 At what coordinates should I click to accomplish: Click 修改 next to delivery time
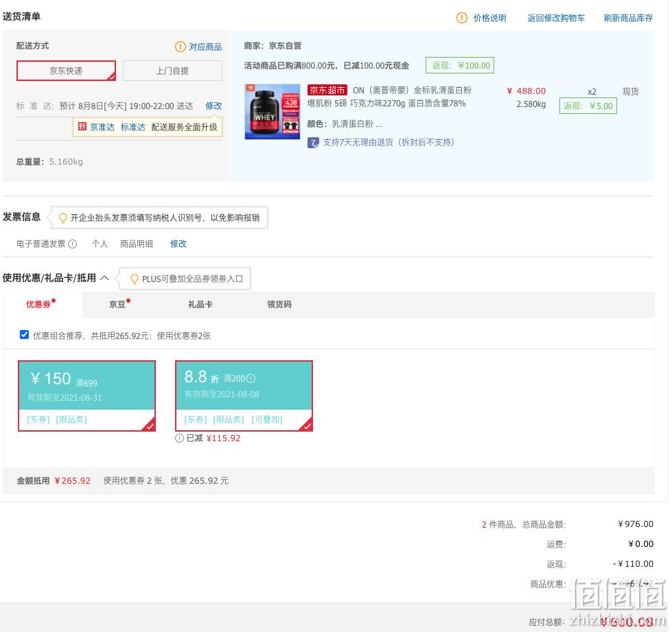pyautogui.click(x=213, y=106)
